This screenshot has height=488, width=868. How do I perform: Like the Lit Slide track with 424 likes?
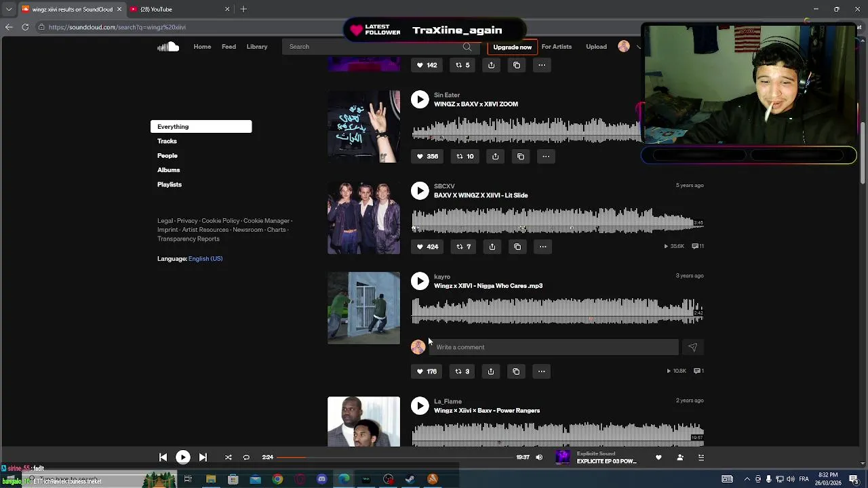pos(427,247)
